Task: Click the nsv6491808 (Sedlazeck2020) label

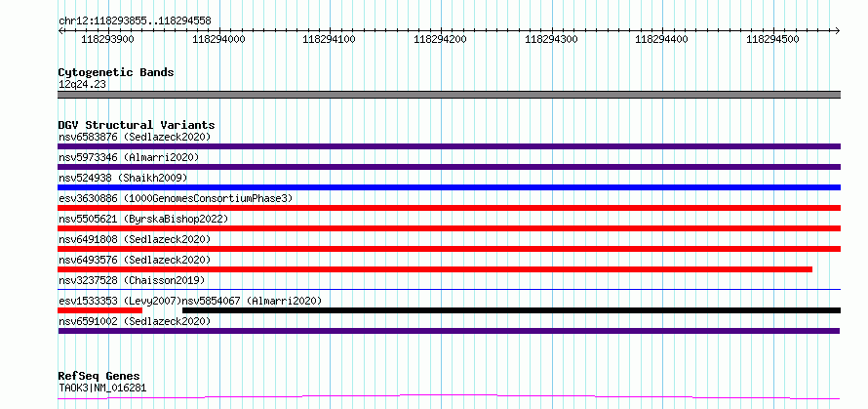Action: [135, 239]
